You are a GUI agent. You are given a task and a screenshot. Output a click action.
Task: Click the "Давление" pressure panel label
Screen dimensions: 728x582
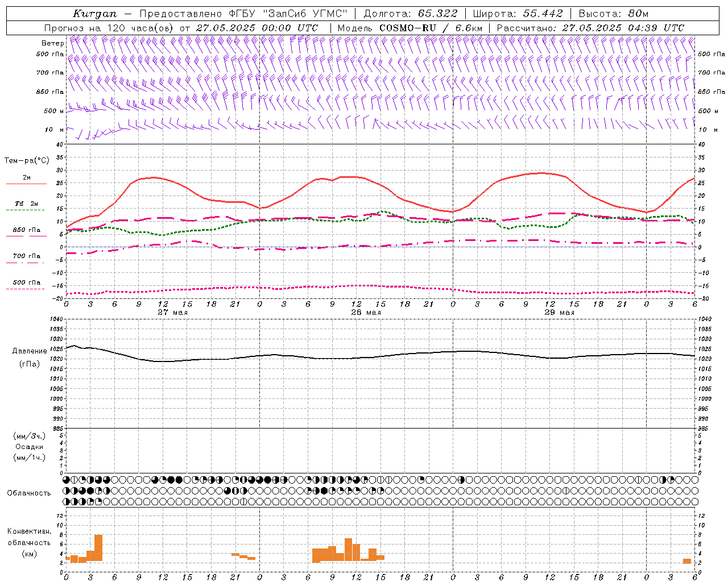30,351
